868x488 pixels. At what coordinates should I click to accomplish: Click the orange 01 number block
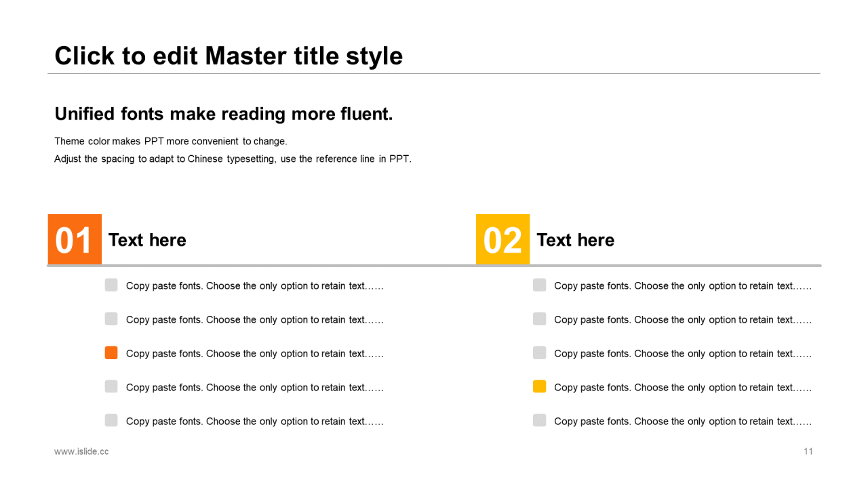pos(75,239)
